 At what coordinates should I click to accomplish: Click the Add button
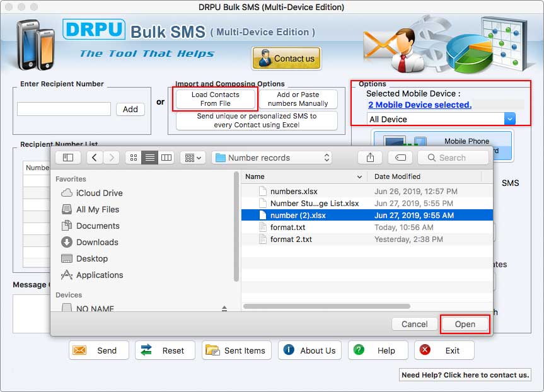pos(130,109)
